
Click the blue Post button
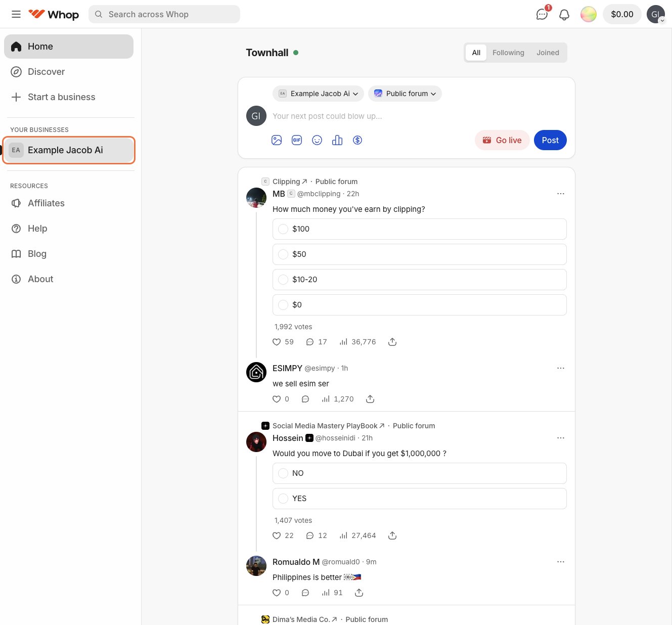pyautogui.click(x=550, y=140)
